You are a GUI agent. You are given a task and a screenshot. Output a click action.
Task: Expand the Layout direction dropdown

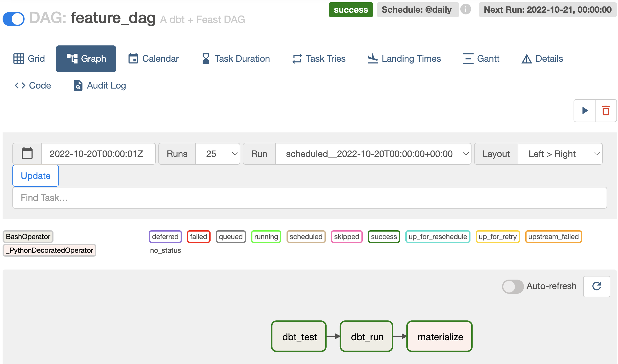[560, 154]
